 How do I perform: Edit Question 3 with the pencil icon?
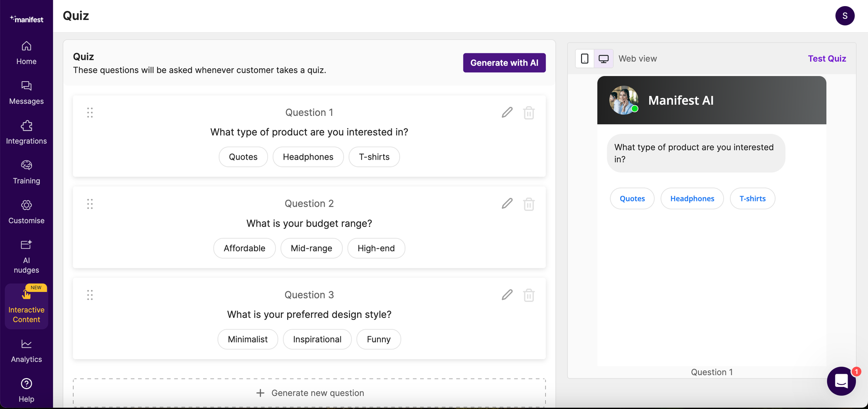(x=506, y=295)
